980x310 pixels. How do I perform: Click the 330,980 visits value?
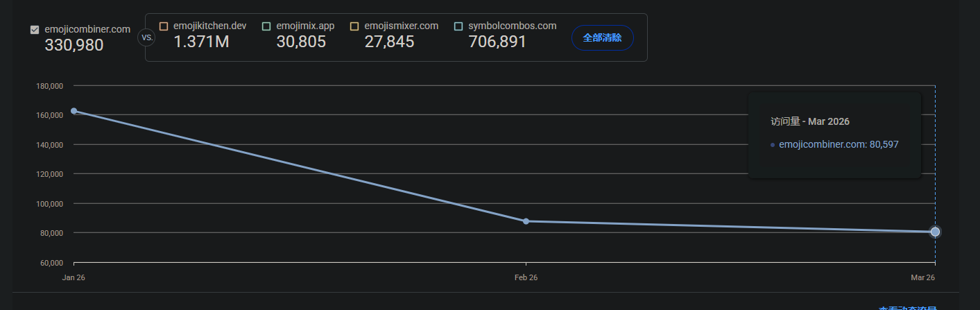(74, 46)
